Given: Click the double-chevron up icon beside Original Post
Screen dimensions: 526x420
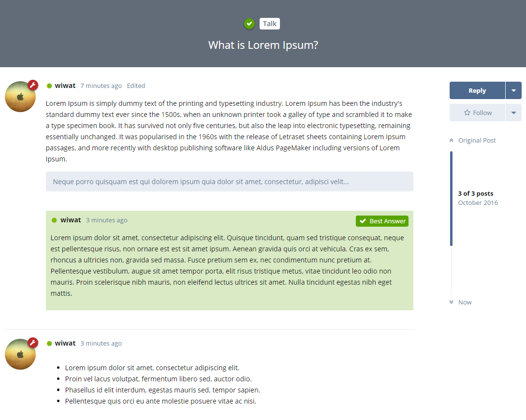Looking at the screenshot, I should (x=451, y=141).
